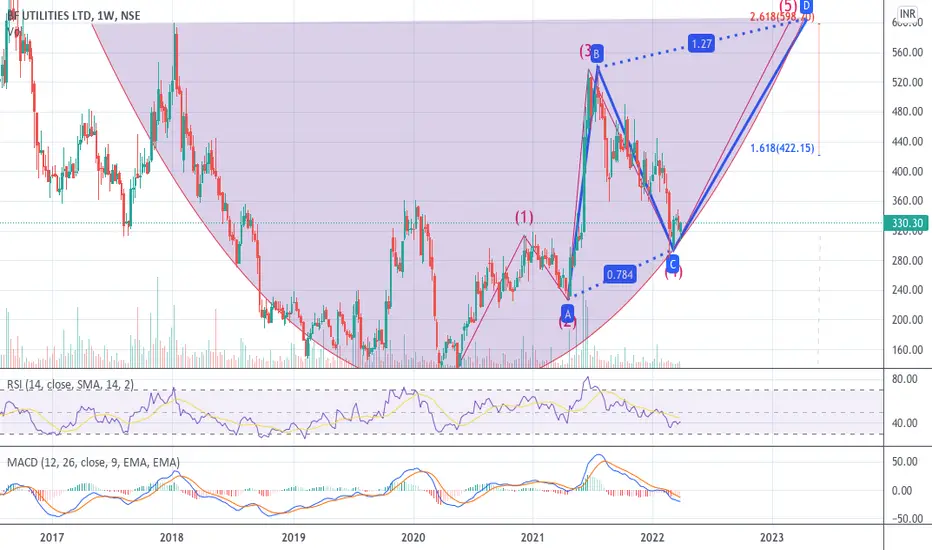Image resolution: width=932 pixels, height=550 pixels.
Task: Click the 480.00 price axis value
Action: coord(908,111)
